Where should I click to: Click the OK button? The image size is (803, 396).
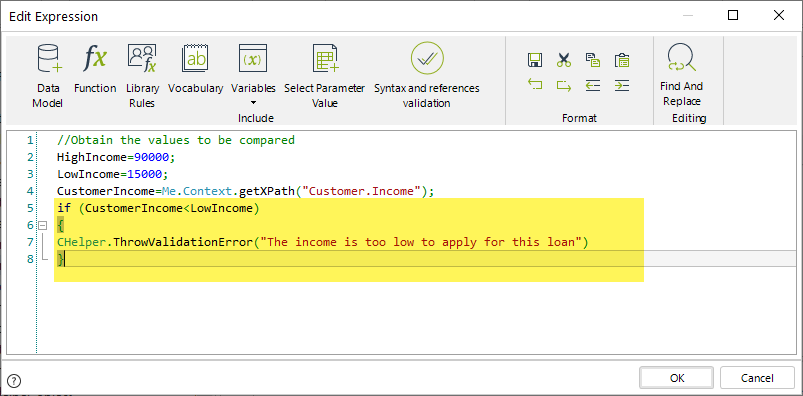tap(677, 378)
